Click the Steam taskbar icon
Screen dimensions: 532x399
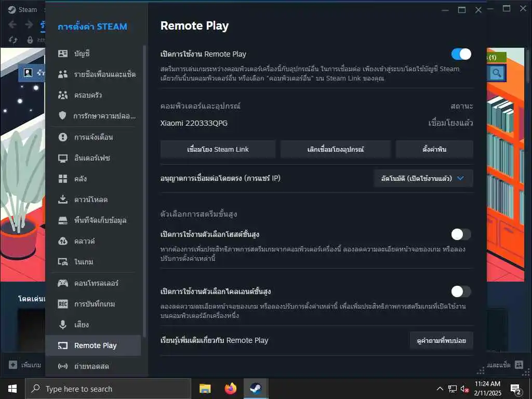[256, 389]
